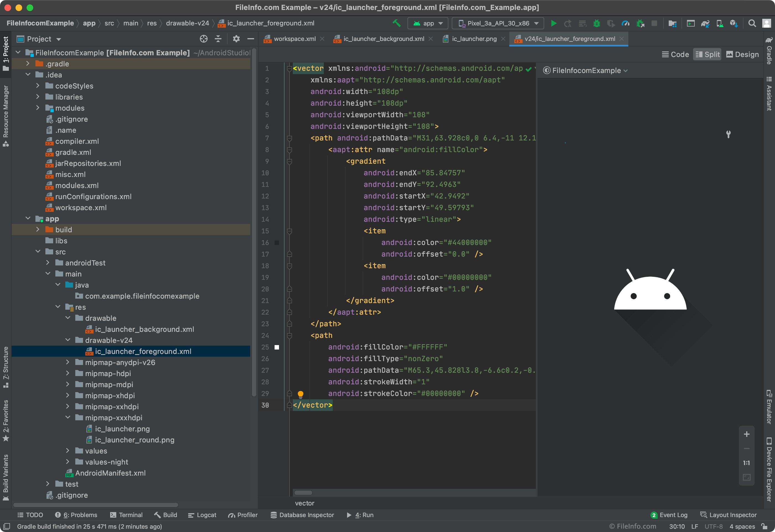Click the Debug icon in toolbar
This screenshot has width=775, height=532.
coord(596,24)
